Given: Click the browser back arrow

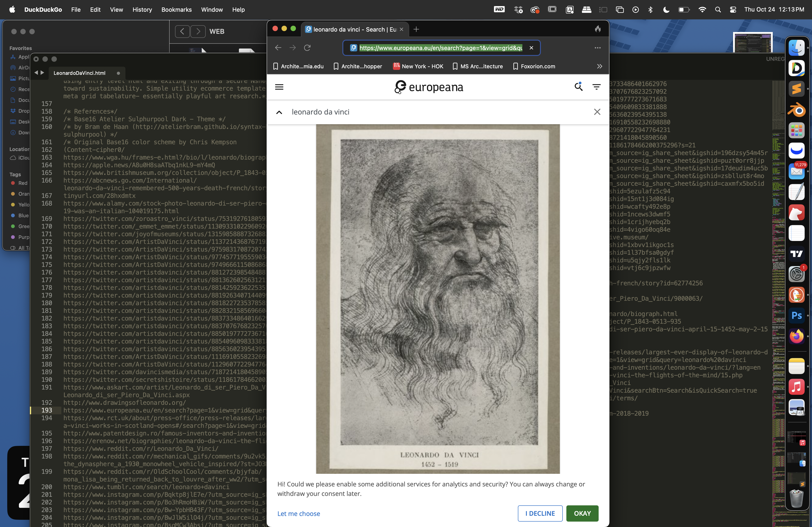Looking at the screenshot, I should [278, 48].
